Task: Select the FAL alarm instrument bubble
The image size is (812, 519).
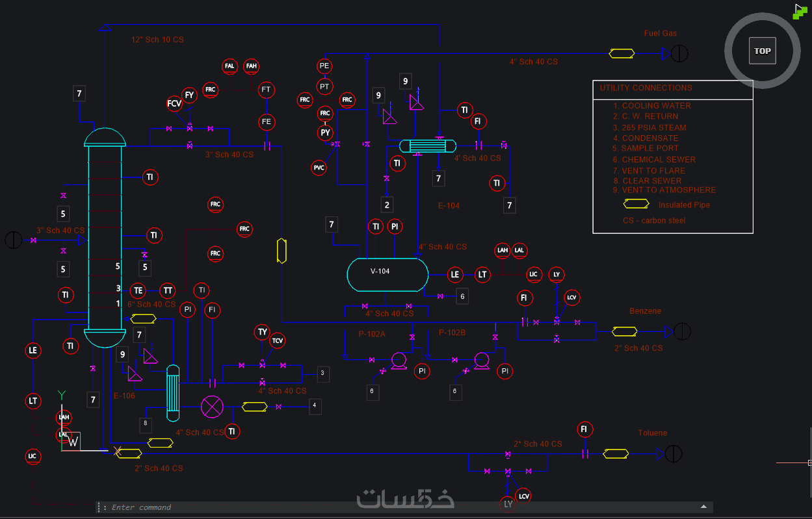Action: [229, 66]
